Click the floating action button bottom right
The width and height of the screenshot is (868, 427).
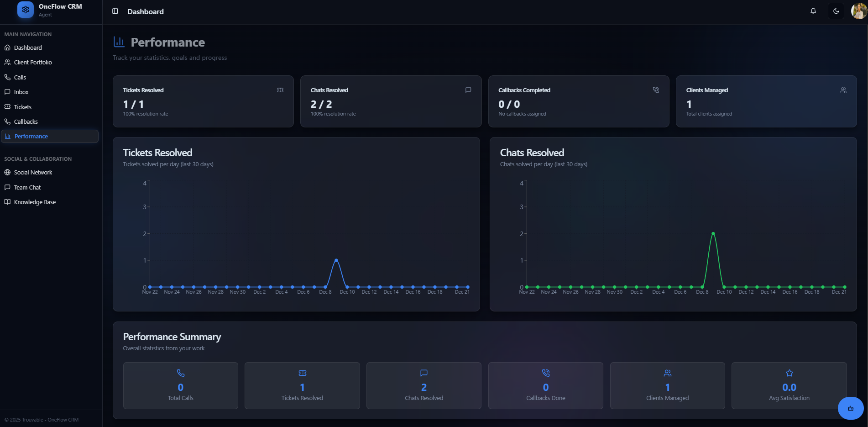[850, 408]
